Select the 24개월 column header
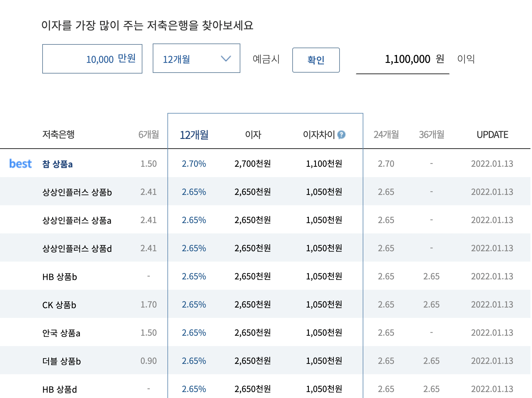This screenshot has width=532, height=398. pos(386,135)
